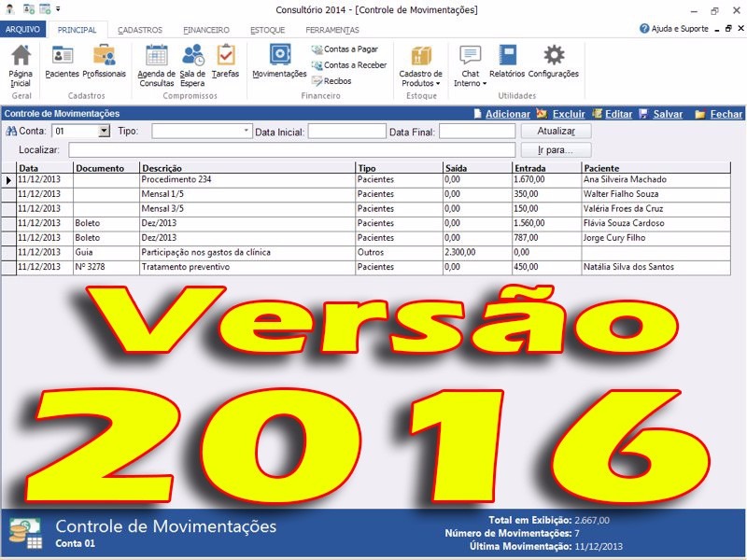
Task: Open the Arquivo menu tab
Action: 23,30
